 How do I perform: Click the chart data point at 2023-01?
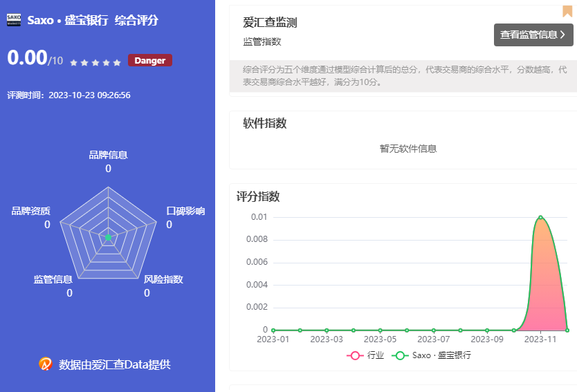[x=273, y=330]
